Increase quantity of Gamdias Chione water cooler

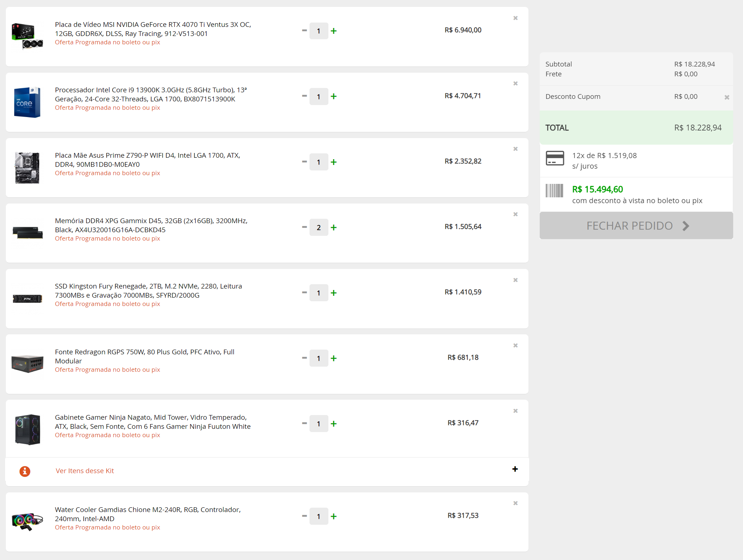pos(333,516)
